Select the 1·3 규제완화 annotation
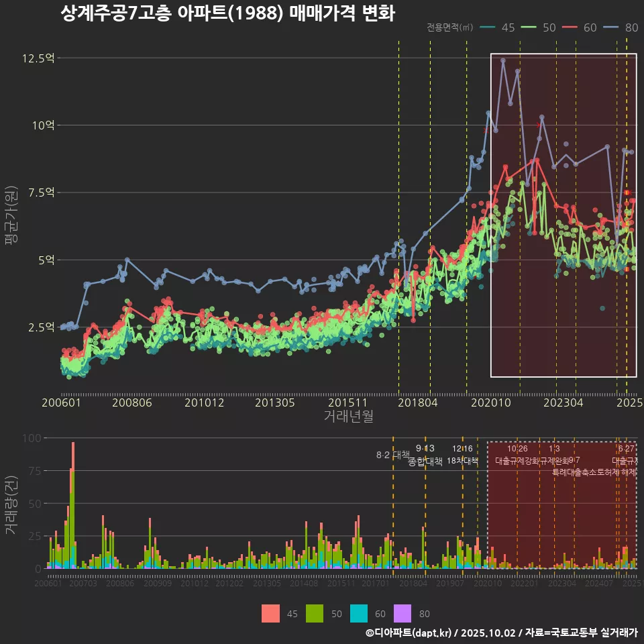644x644 pixels. (x=554, y=455)
